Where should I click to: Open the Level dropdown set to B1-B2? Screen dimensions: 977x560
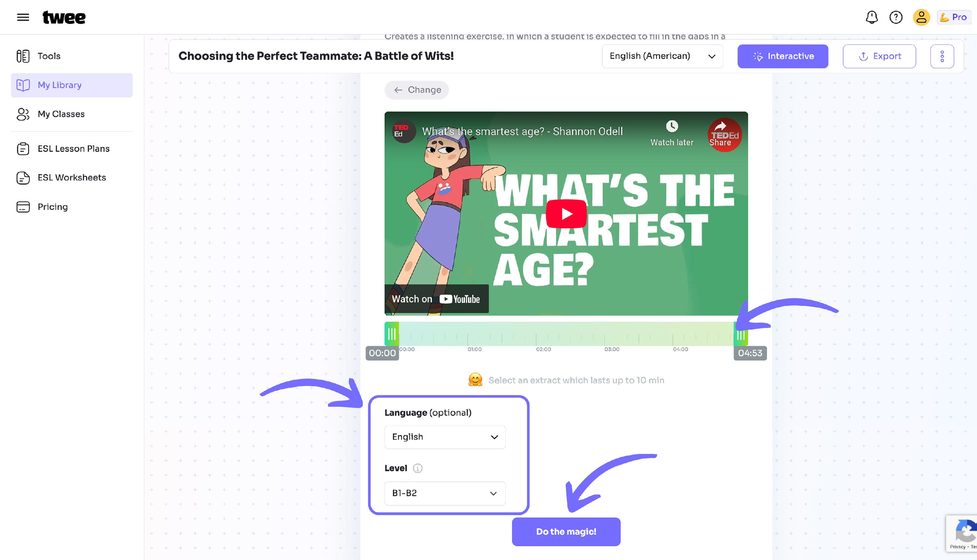click(x=445, y=493)
